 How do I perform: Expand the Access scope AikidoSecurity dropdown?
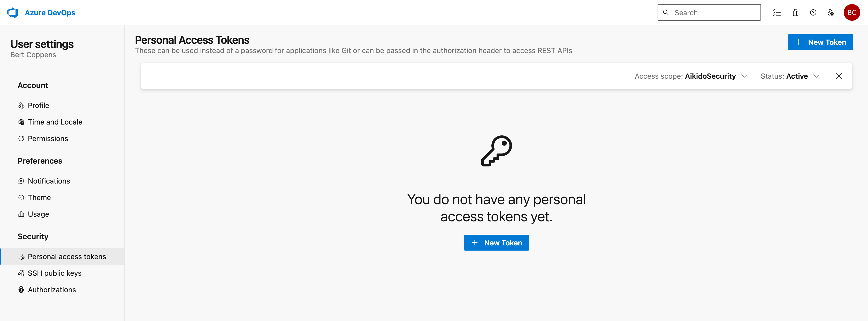click(x=691, y=76)
